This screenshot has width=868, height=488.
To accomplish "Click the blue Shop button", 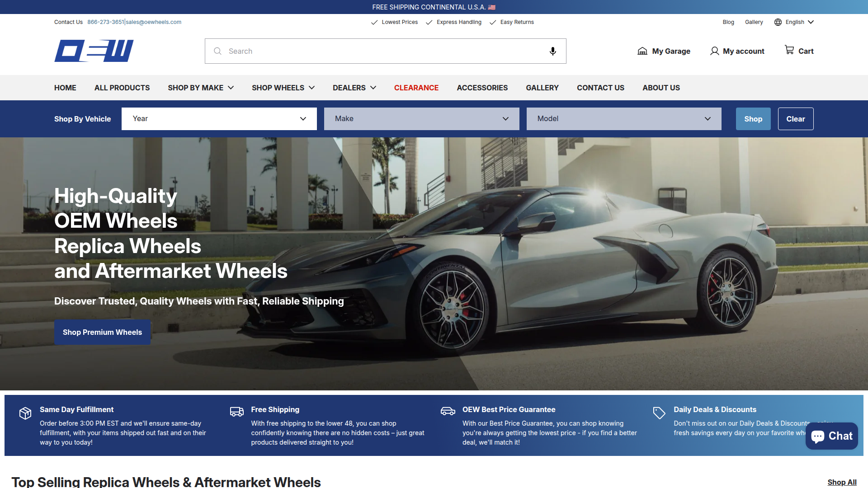I will pos(753,119).
